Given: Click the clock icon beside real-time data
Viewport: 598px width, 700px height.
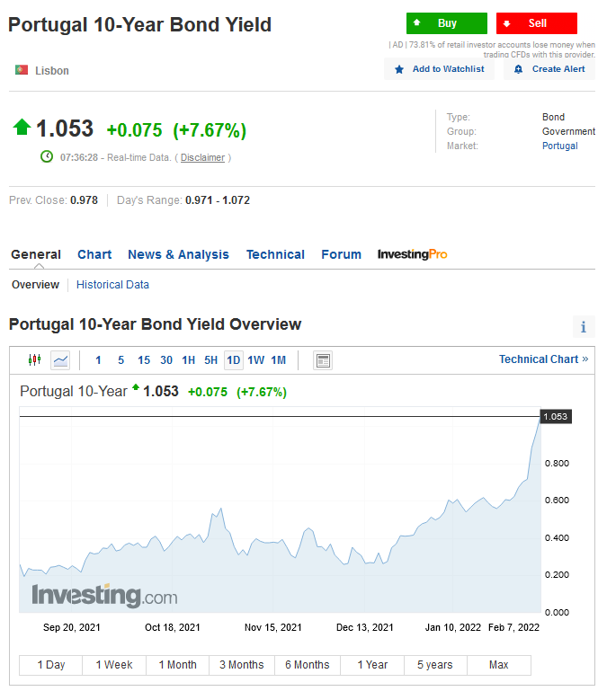Looking at the screenshot, I should tap(47, 156).
